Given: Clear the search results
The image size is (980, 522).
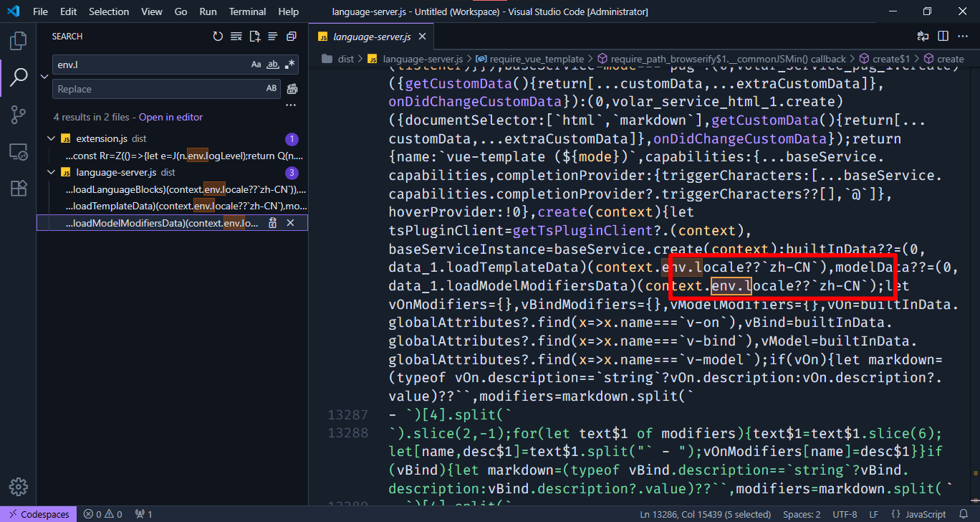Looking at the screenshot, I should tap(236, 37).
